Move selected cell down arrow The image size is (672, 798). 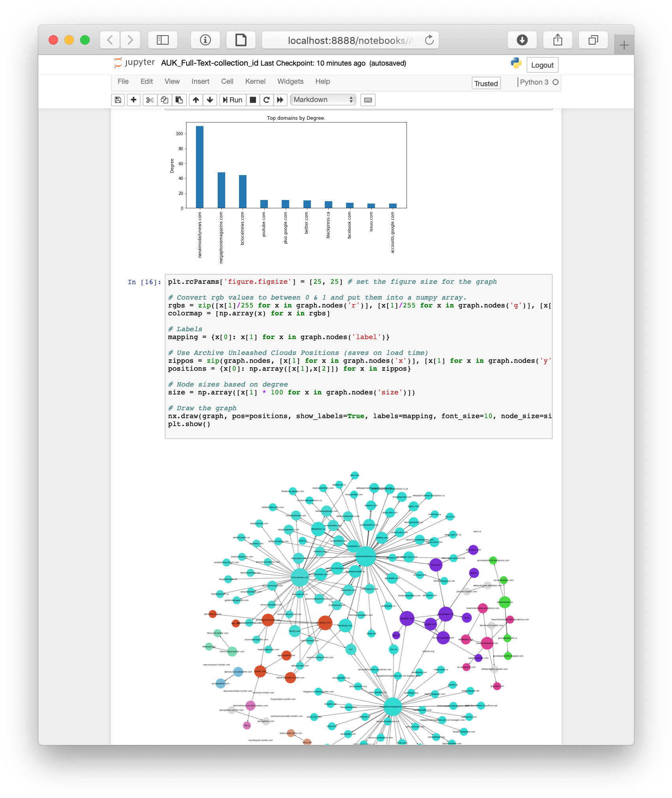[x=210, y=100]
